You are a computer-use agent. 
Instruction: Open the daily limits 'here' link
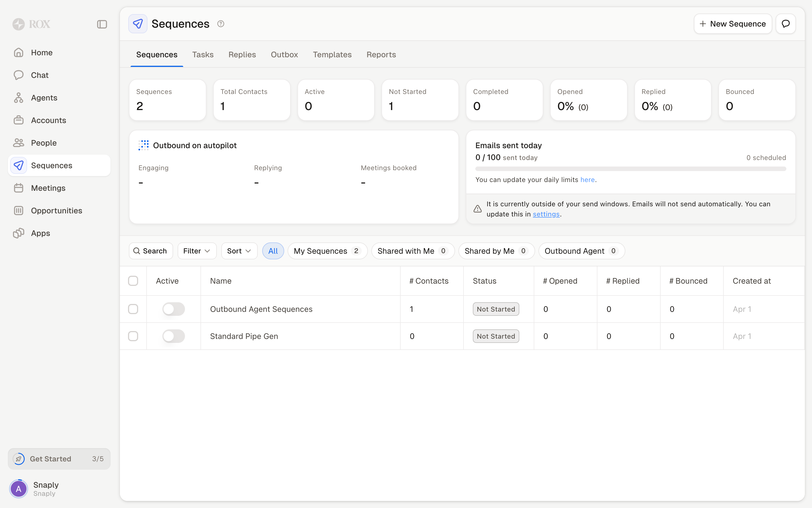[588, 180]
